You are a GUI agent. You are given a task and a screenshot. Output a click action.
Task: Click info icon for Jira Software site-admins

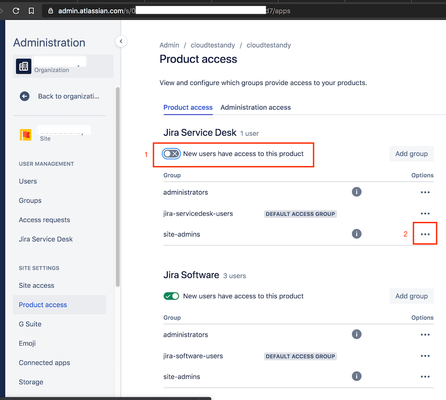click(356, 376)
